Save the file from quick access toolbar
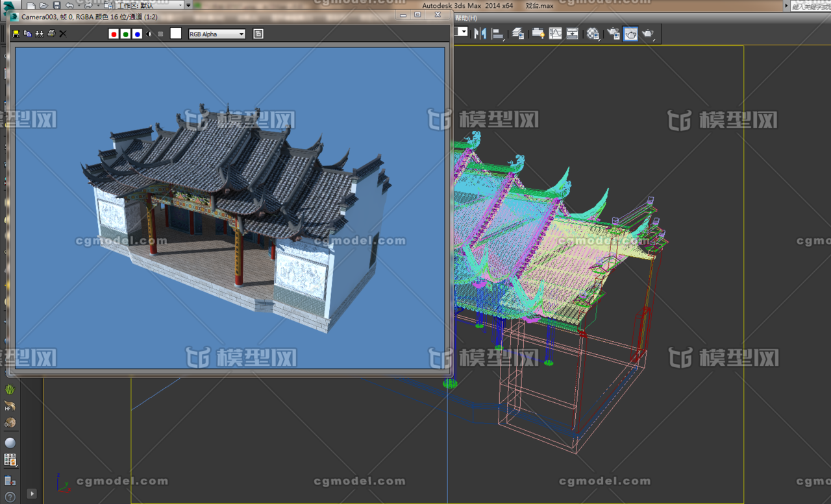Image resolution: width=831 pixels, height=504 pixels. [x=56, y=6]
